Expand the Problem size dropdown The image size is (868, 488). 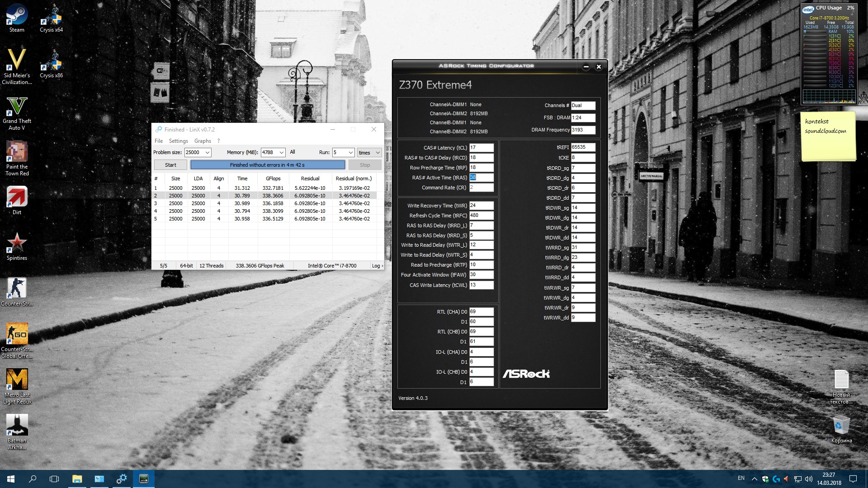[x=207, y=153]
